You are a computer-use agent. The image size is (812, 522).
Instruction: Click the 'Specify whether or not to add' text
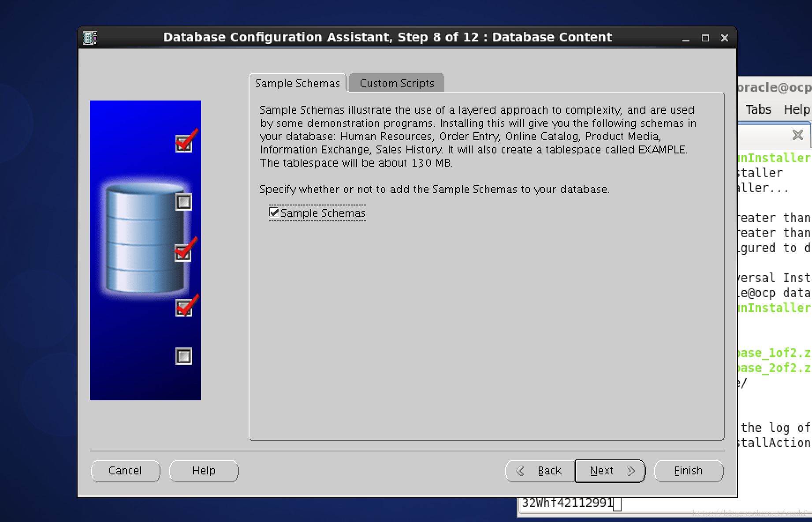point(435,190)
